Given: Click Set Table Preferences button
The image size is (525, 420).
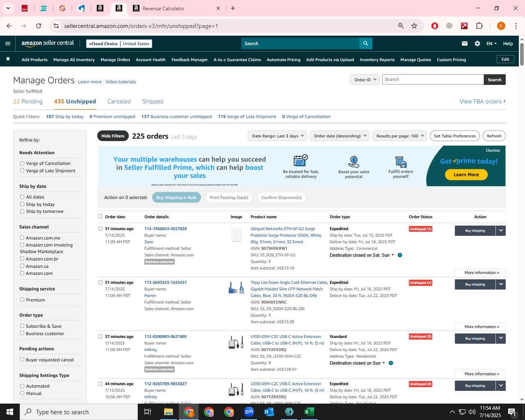Looking at the screenshot, I should [454, 136].
